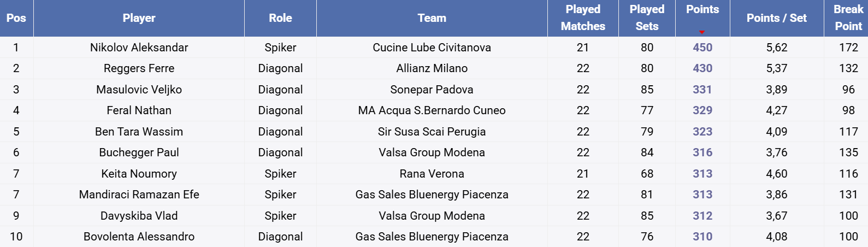The height and width of the screenshot is (247, 868).
Task: Click Davyskiba Vlad player name
Action: click(139, 216)
